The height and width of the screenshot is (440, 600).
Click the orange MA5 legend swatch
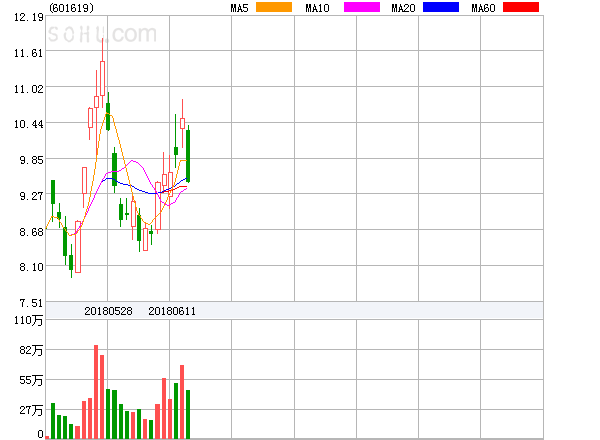(274, 7)
